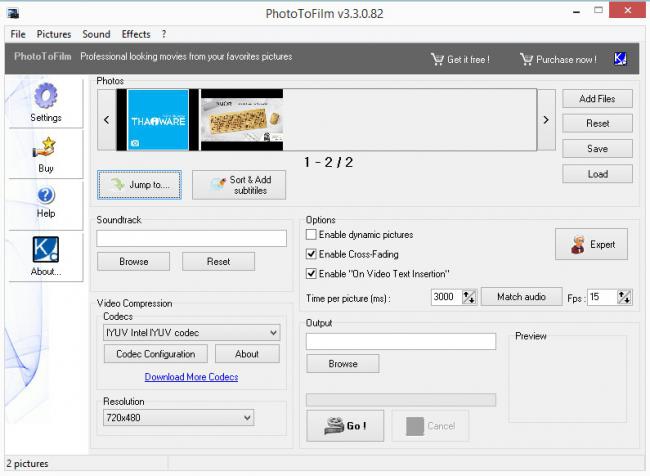Click the PhotoToFilm title bar app icon
Screen dimensions: 650x476
point(13,14)
